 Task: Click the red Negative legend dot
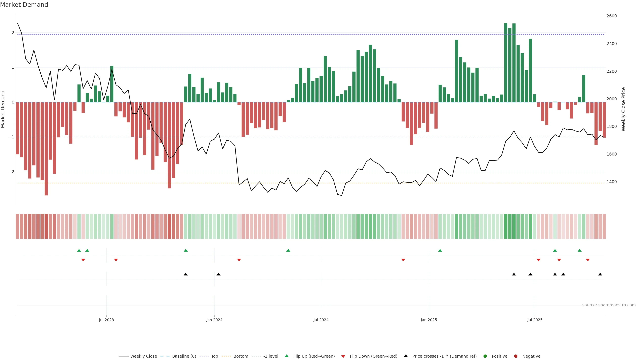click(516, 356)
